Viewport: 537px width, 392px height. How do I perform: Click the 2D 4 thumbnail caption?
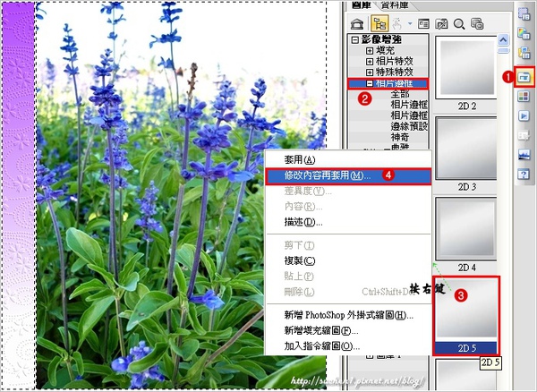coord(467,268)
